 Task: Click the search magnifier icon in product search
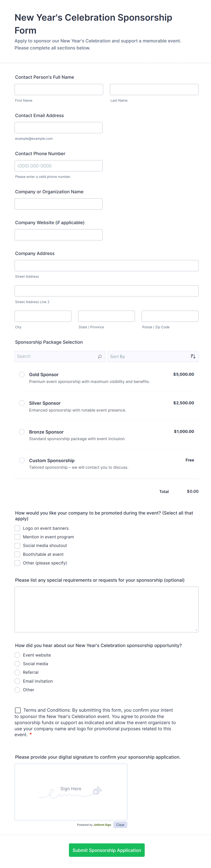100,356
